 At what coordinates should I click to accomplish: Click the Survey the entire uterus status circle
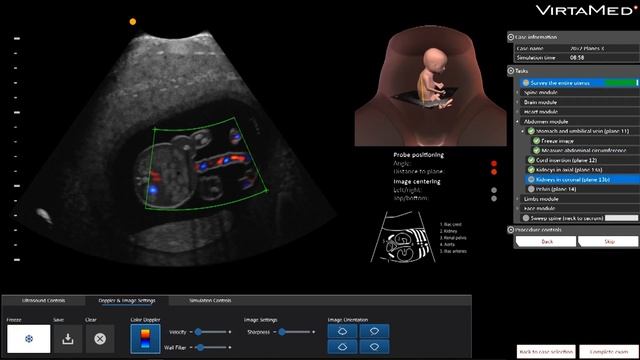(x=526, y=83)
